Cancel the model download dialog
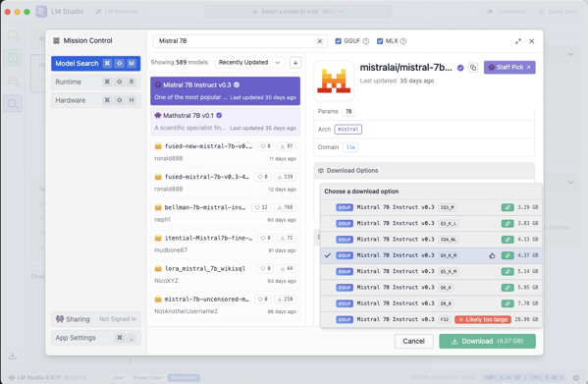588x384 pixels. tap(413, 341)
